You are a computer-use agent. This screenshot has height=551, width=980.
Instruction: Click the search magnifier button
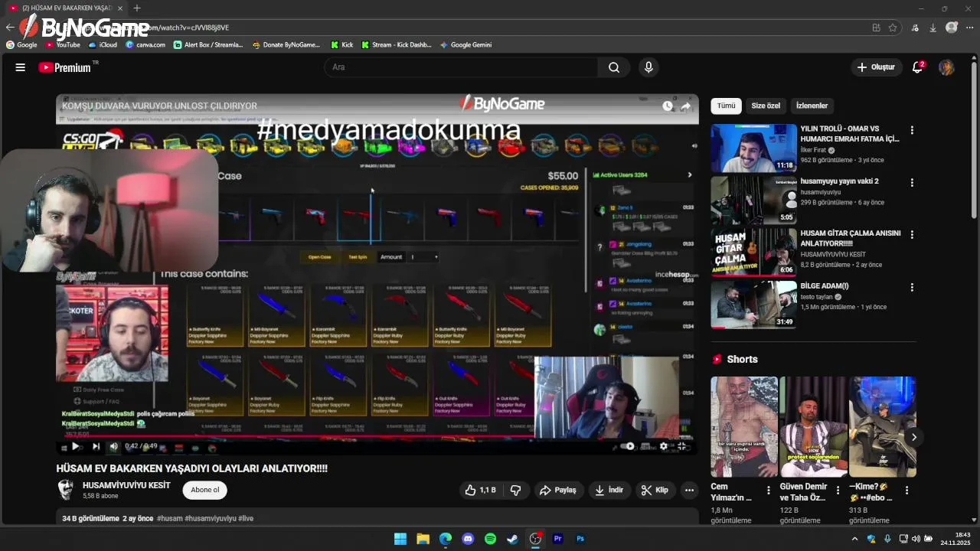coord(614,67)
